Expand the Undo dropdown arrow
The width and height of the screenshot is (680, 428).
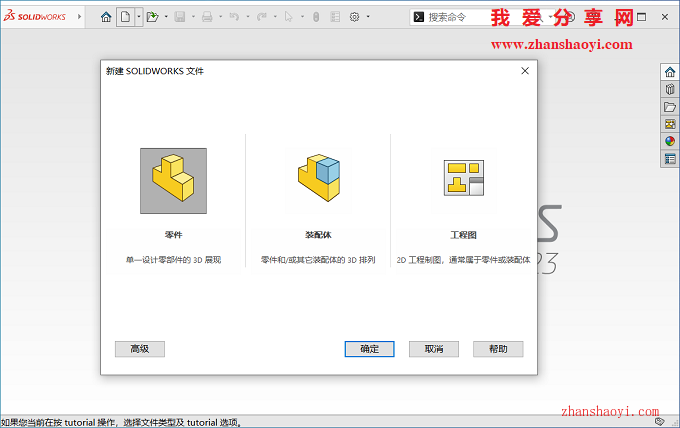(248, 17)
